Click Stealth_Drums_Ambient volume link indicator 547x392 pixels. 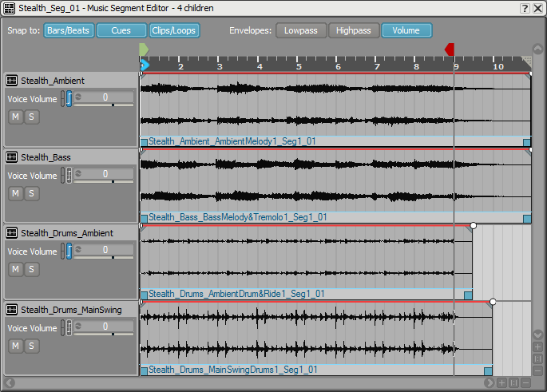click(63, 251)
